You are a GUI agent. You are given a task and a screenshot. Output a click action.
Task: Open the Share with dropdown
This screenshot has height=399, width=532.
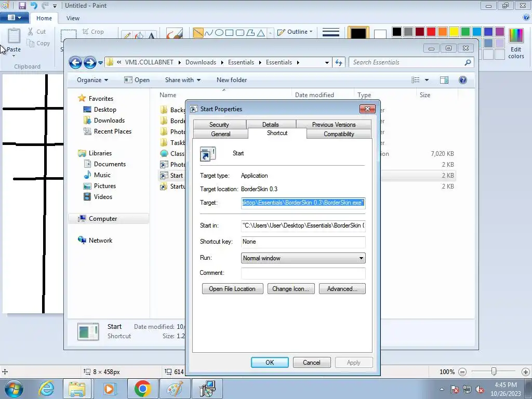coord(182,80)
